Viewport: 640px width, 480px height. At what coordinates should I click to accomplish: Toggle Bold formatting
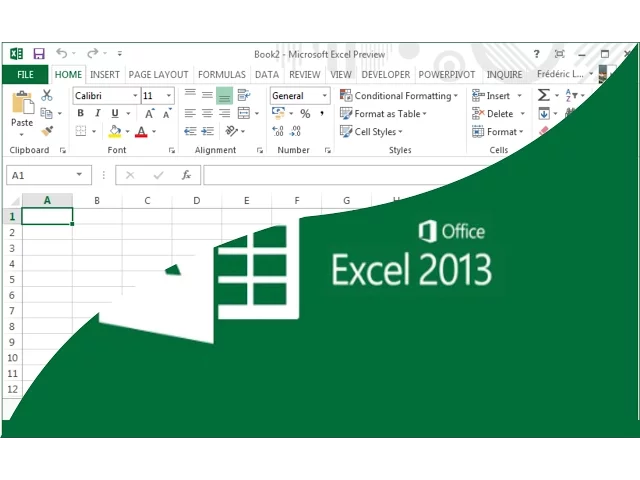click(x=80, y=113)
